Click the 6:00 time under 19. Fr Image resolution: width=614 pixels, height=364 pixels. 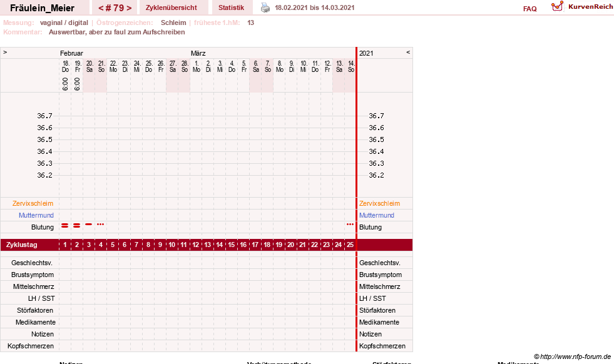point(77,84)
